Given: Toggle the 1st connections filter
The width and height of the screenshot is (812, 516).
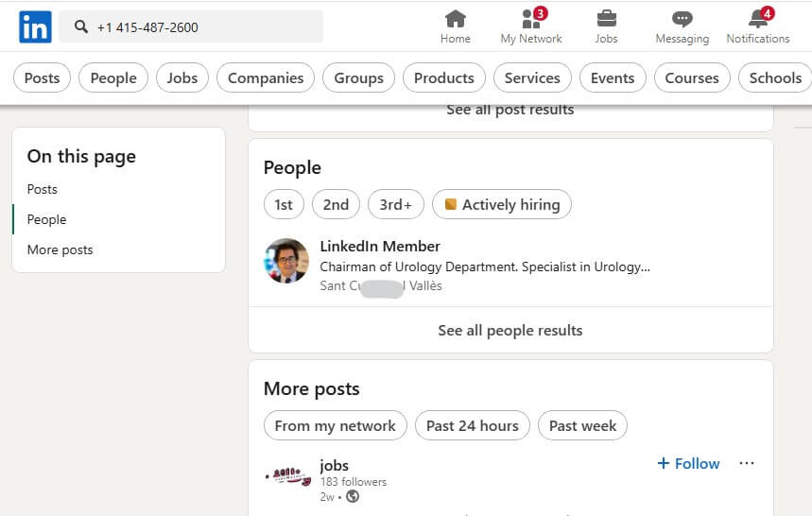Looking at the screenshot, I should point(284,204).
